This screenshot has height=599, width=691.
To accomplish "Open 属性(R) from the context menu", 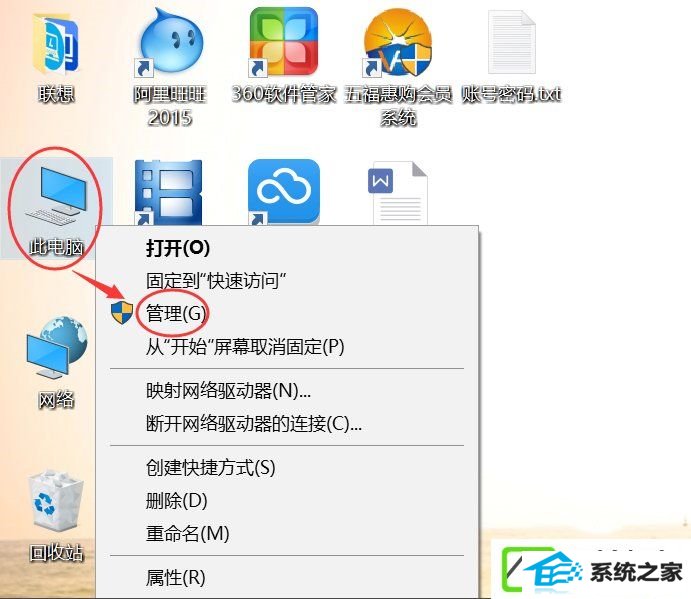I will 287,577.
